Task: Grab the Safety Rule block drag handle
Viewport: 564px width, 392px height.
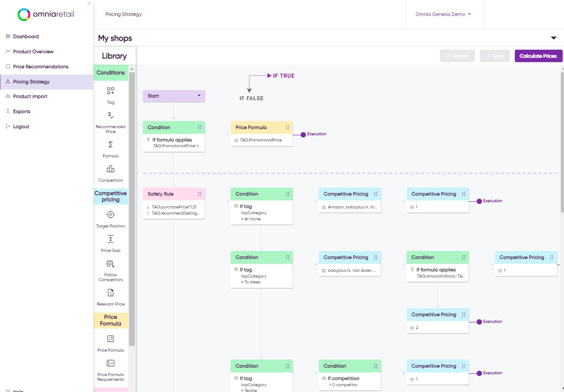Action: click(x=200, y=194)
